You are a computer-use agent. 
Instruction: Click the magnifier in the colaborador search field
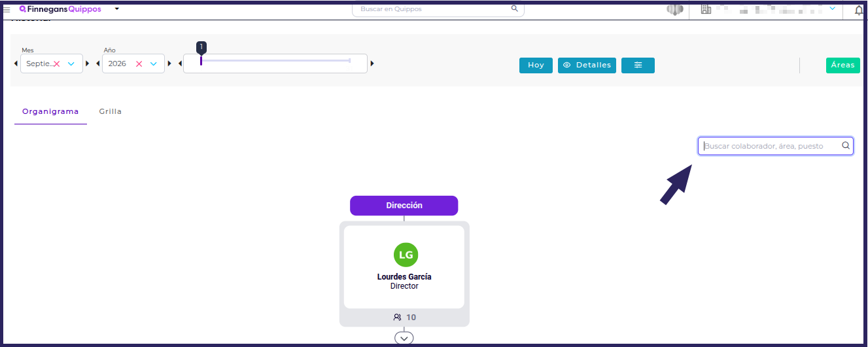pos(845,146)
